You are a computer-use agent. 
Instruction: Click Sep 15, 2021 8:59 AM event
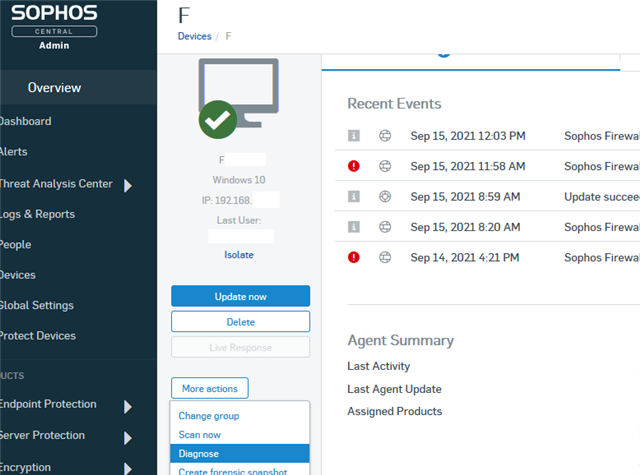tap(465, 197)
